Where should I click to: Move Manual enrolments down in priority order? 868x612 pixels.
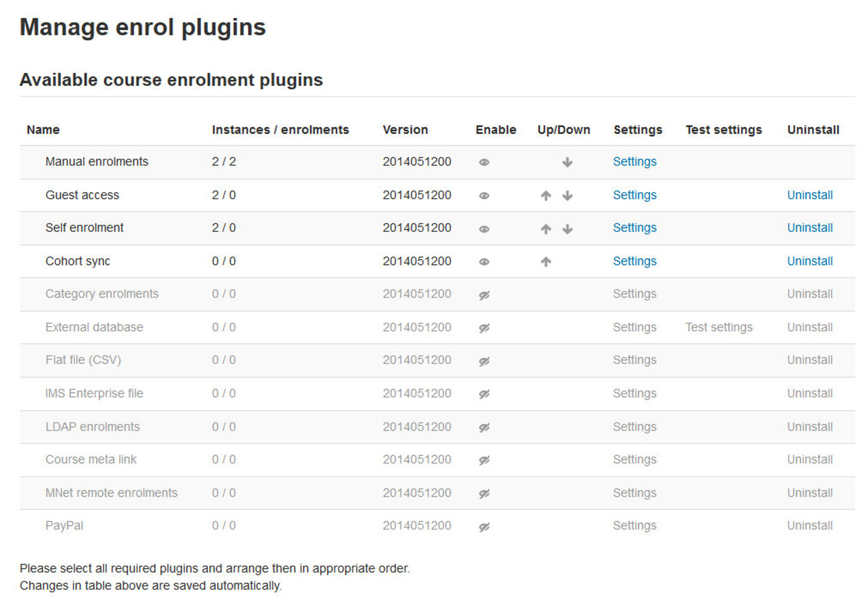tap(568, 162)
